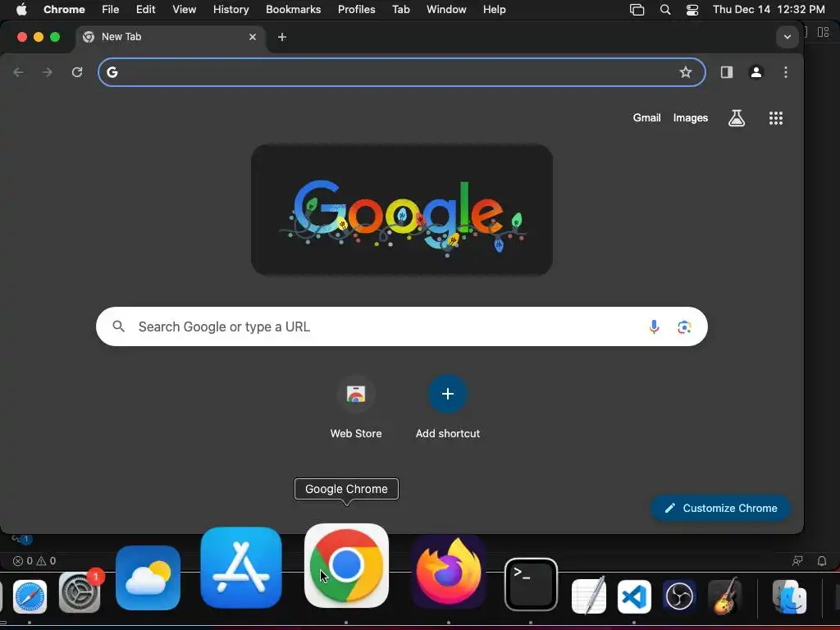Screen dimensions: 840x630
Task: Open the Apple menu
Action: pos(21,10)
